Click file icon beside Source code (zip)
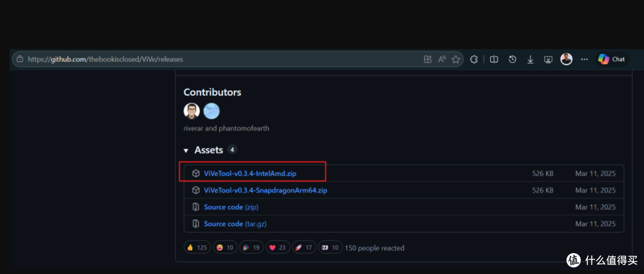 196,207
